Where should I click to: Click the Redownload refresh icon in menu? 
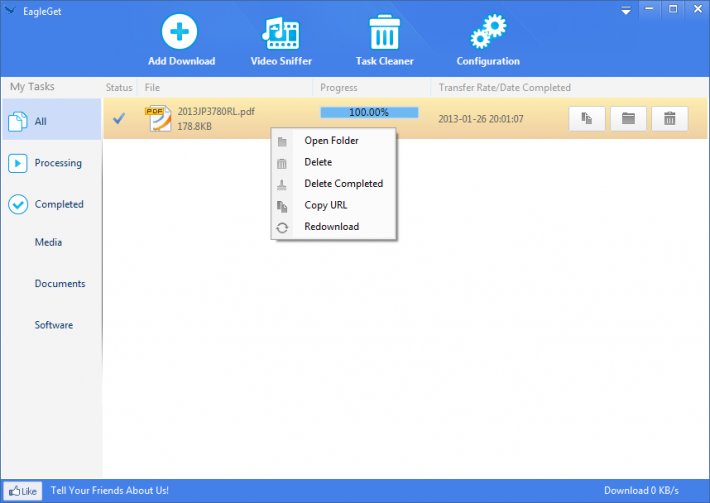(282, 227)
